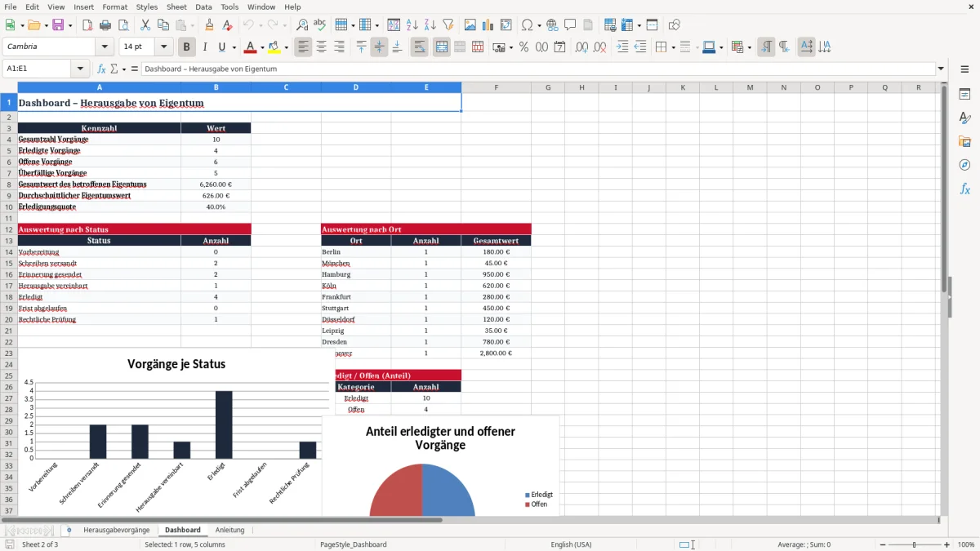This screenshot has width=980, height=551.
Task: Click Add Decimal Place icon
Action: coord(581,47)
